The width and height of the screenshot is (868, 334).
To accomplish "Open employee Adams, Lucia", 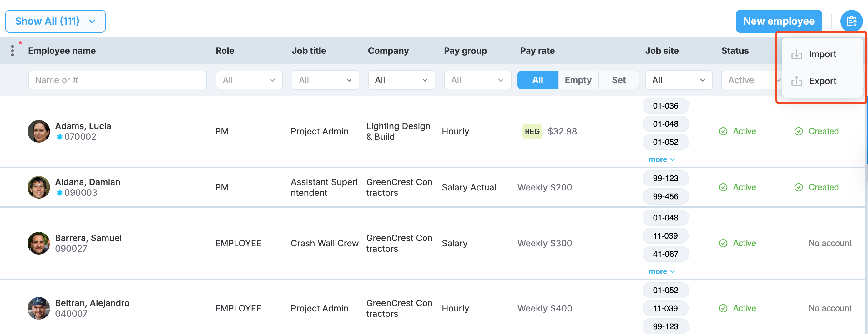I will pyautogui.click(x=83, y=126).
